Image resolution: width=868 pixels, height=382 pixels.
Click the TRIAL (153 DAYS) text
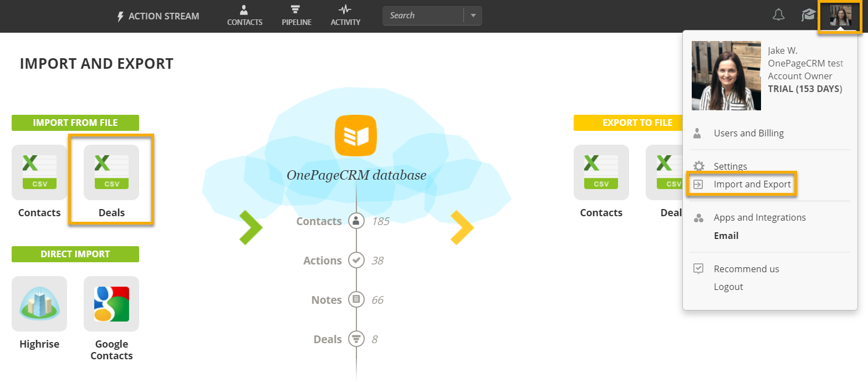(805, 89)
